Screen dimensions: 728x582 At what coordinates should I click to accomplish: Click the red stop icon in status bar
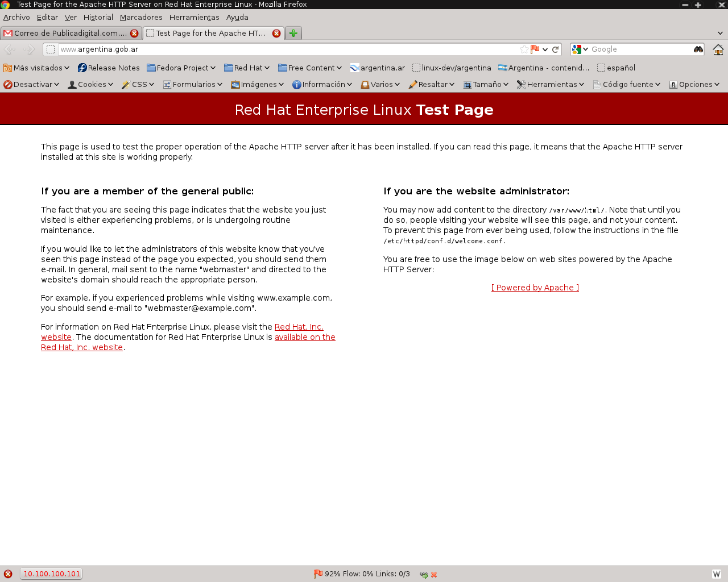(x=8, y=574)
